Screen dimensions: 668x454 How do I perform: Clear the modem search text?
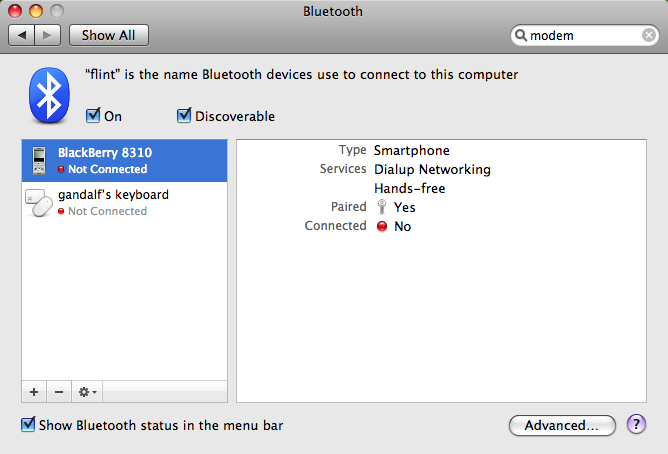(648, 35)
